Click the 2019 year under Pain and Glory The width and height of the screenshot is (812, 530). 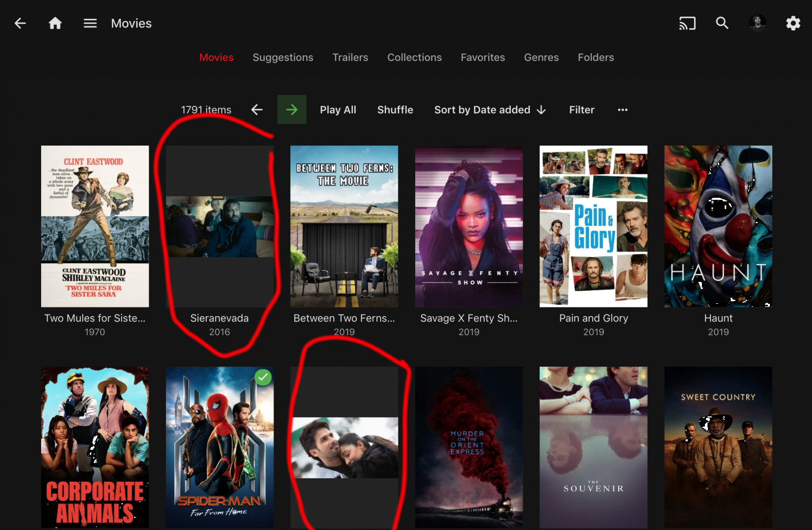tap(594, 332)
